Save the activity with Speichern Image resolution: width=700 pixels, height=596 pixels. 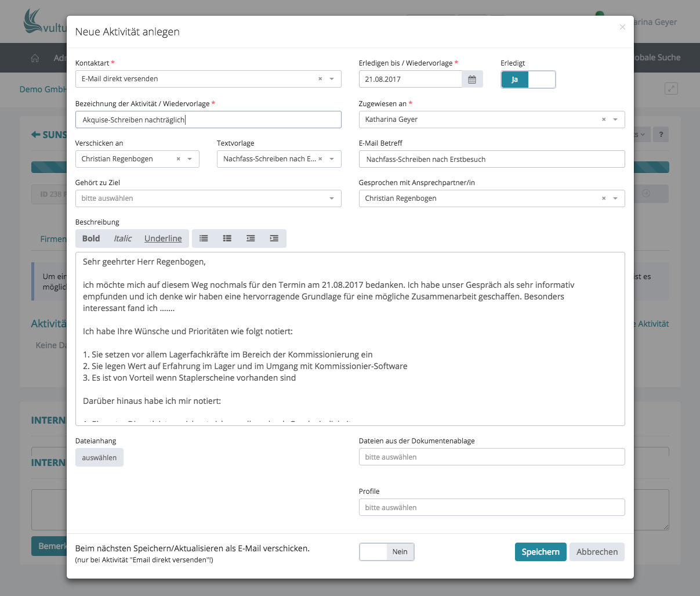[540, 552]
